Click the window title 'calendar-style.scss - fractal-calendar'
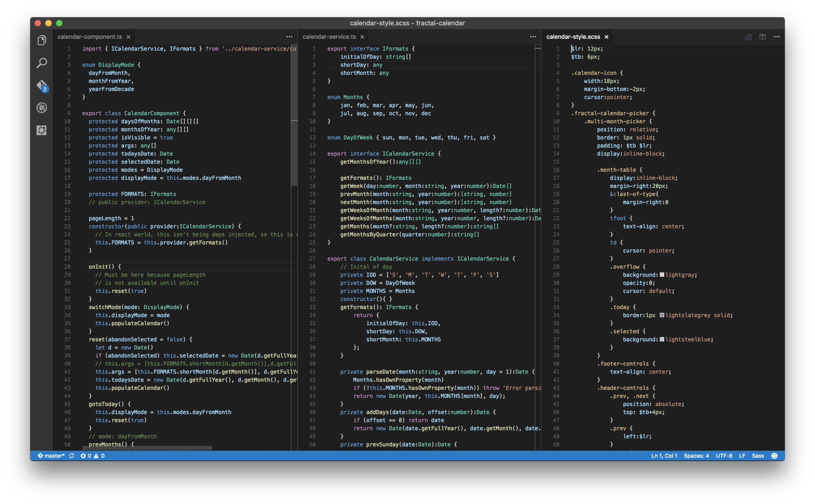Image resolution: width=815 pixels, height=504 pixels. tap(407, 23)
